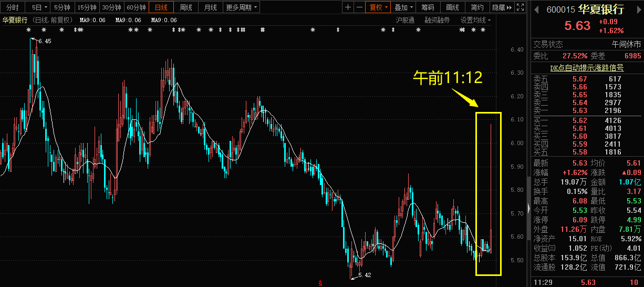The image size is (644, 287).
Task: Click the 简约 simple mode button
Action: pyautogui.click(x=477, y=7)
